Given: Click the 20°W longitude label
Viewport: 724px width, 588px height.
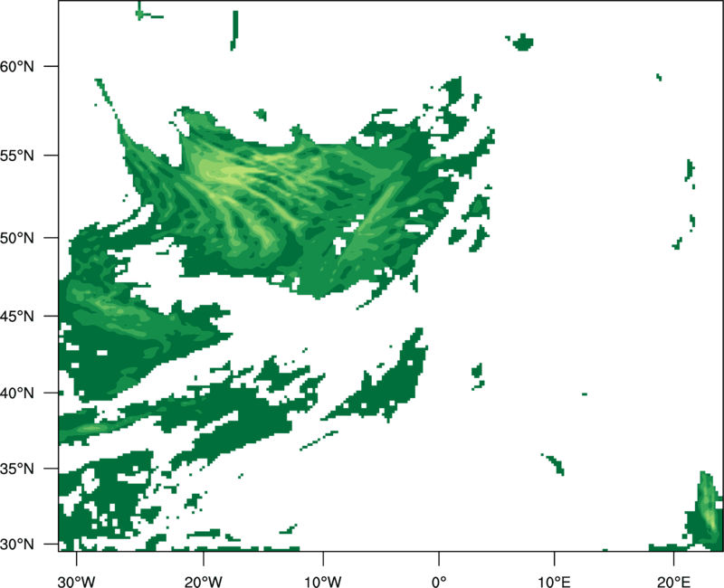Looking at the screenshot, I should 203,582.
